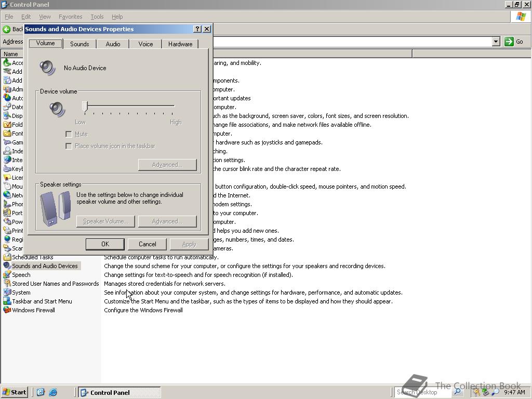532x399 pixels.
Task: Open the Audio tab
Action: [x=113, y=44]
